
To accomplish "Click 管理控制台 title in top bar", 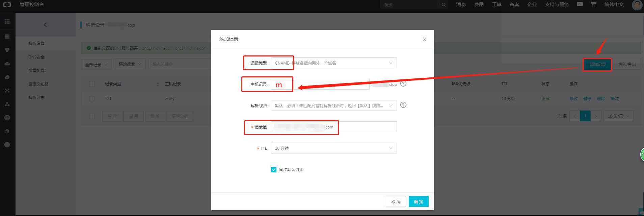I will tap(32, 4).
